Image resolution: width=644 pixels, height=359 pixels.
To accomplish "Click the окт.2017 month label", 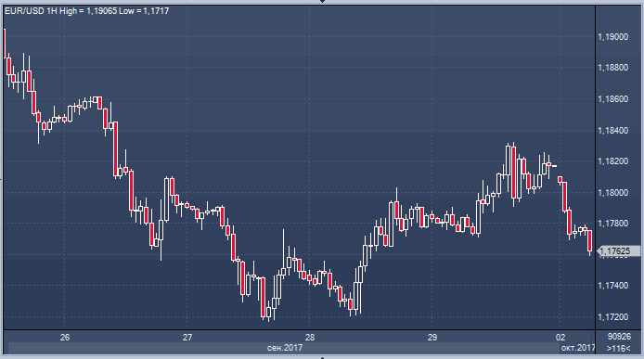I will click(x=578, y=348).
